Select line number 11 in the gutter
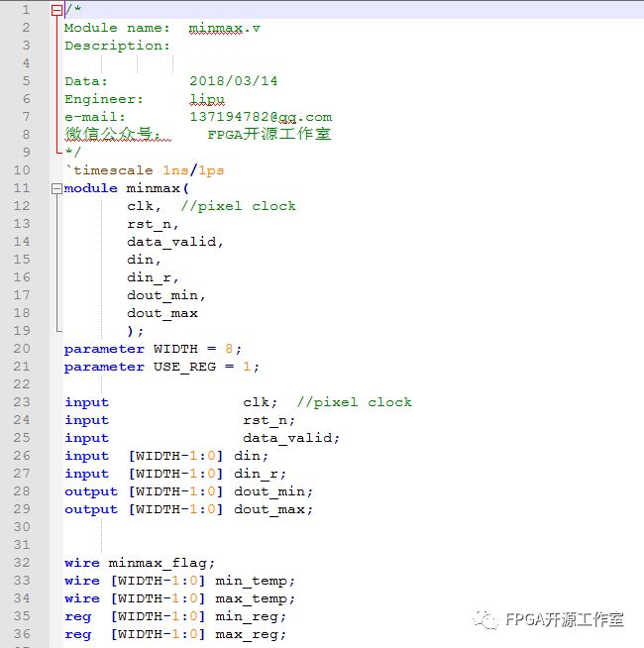Screen dimensions: 644x648 [x=22, y=188]
